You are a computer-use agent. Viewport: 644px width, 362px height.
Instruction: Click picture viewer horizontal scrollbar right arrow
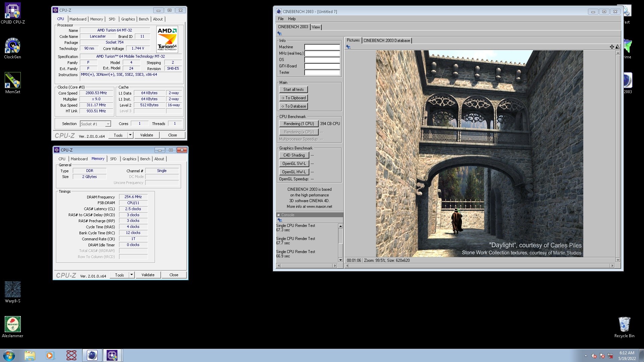click(612, 266)
